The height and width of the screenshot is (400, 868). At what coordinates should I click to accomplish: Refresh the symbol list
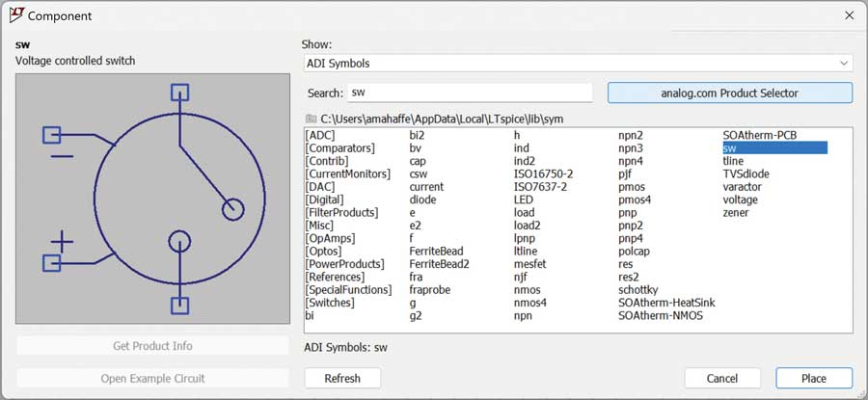pos(342,379)
